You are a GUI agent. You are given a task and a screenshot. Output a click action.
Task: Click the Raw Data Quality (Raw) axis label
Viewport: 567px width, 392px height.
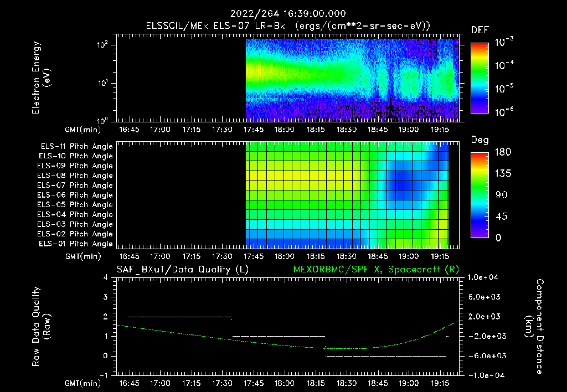(x=41, y=327)
